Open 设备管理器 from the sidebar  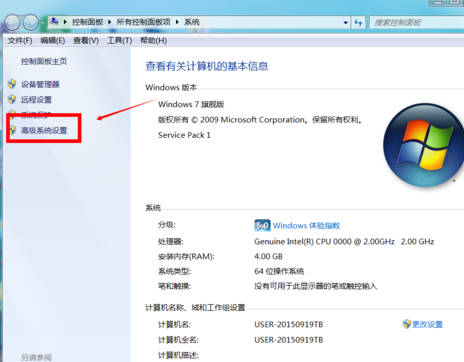[40, 84]
